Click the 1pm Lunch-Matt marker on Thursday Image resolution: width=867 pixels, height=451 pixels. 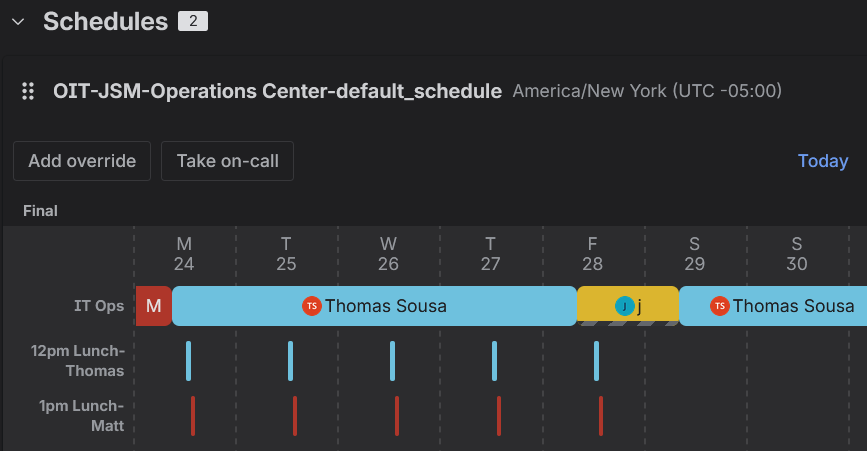point(499,415)
